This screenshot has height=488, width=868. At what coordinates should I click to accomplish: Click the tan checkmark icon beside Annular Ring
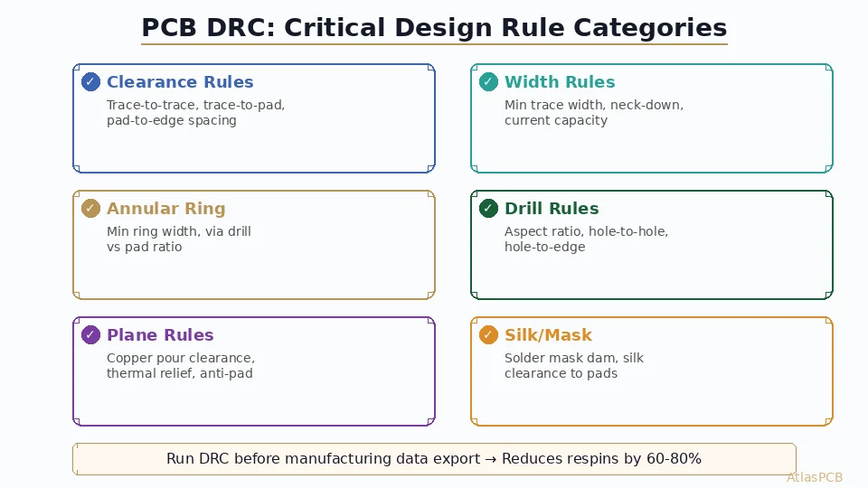click(90, 209)
